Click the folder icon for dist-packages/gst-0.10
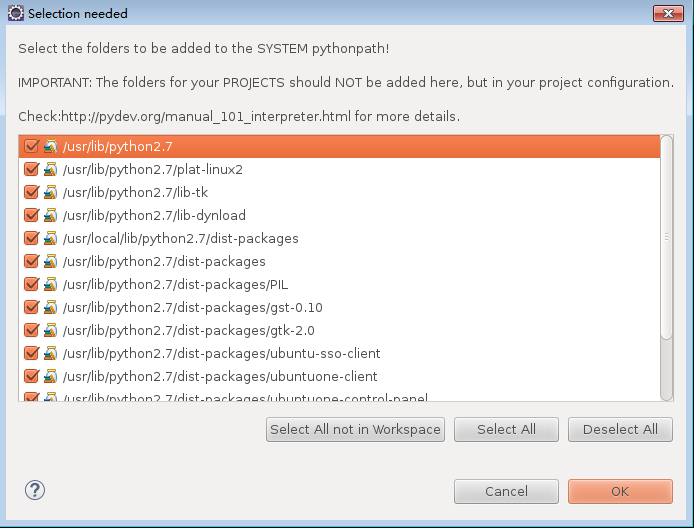Screen dimensions: 694x528 (x=50, y=307)
